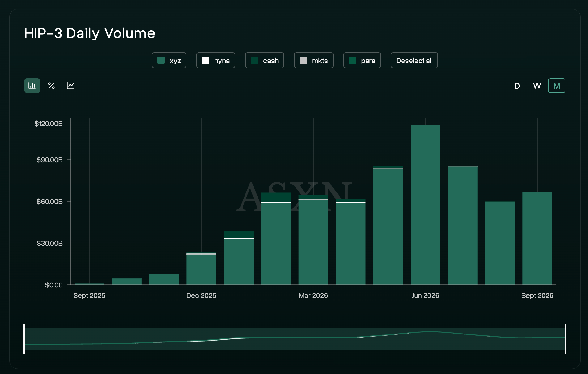Switch to the bar chart view icon
The width and height of the screenshot is (588, 374).
point(32,86)
